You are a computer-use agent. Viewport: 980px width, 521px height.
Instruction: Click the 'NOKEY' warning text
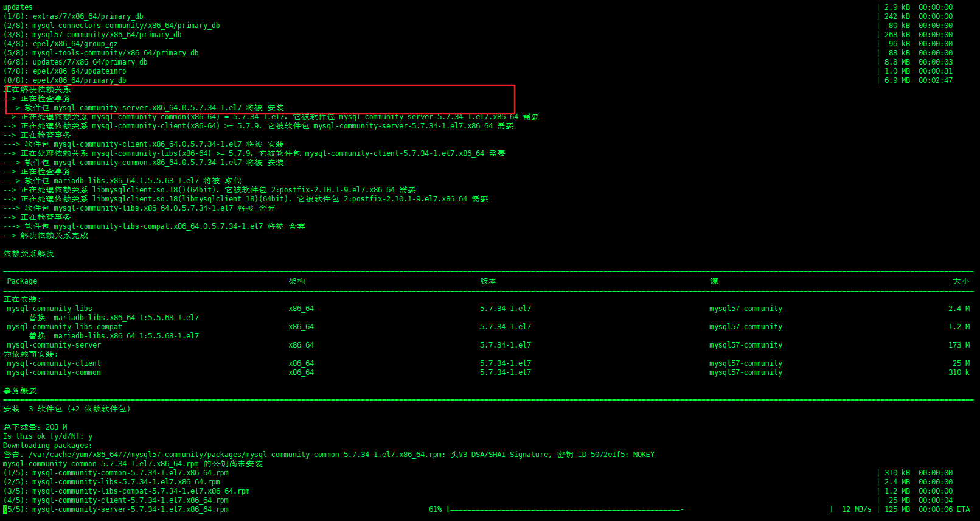(x=644, y=455)
